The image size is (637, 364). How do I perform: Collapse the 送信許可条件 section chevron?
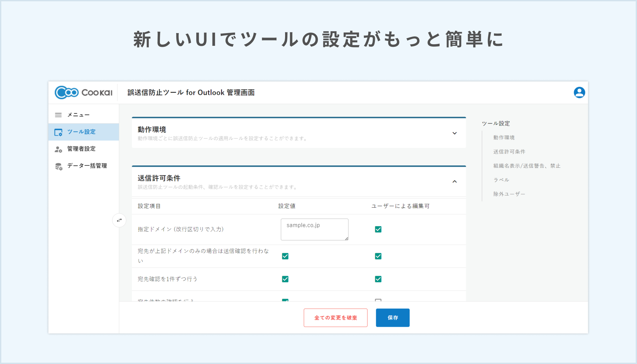coord(454,182)
